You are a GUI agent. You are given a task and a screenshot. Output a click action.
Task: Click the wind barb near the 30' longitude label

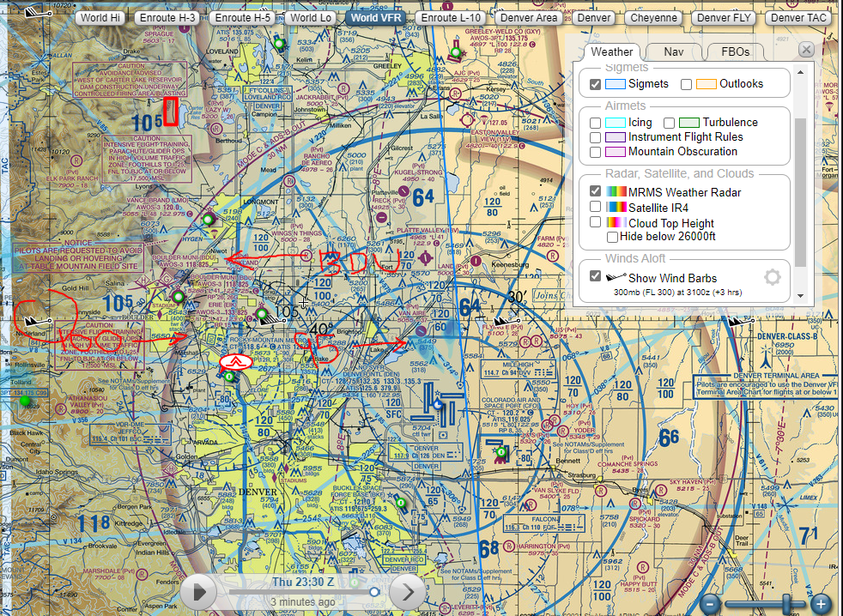point(506,322)
